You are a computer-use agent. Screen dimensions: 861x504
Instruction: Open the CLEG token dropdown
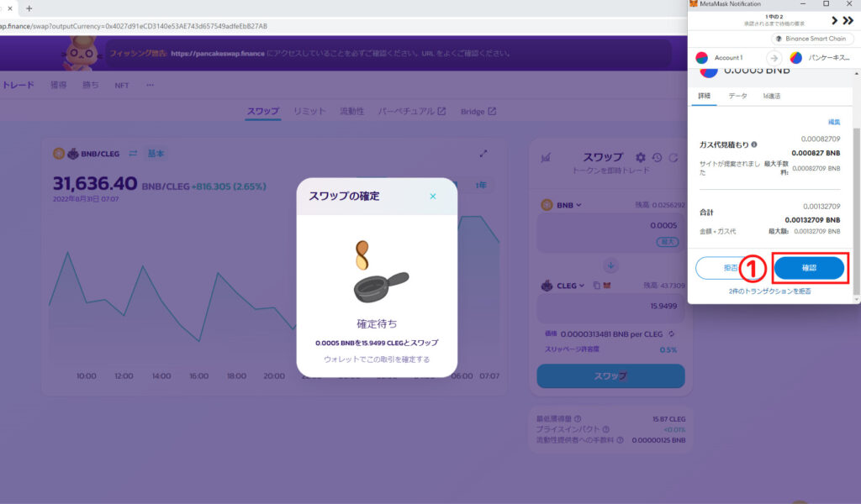coord(563,286)
